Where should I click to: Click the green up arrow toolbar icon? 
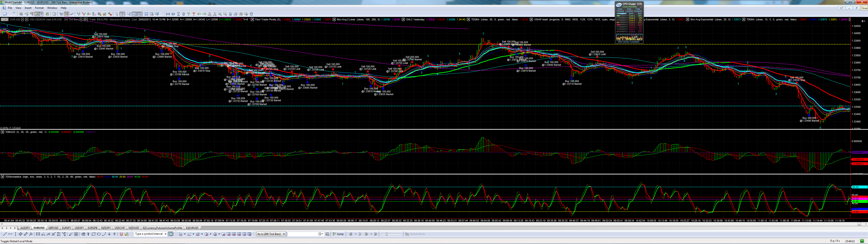(189, 14)
